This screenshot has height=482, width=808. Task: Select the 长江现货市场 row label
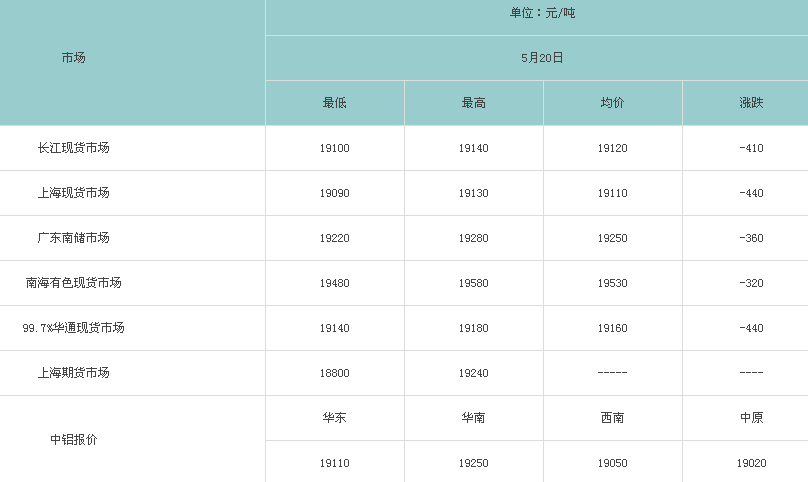pyautogui.click(x=74, y=148)
